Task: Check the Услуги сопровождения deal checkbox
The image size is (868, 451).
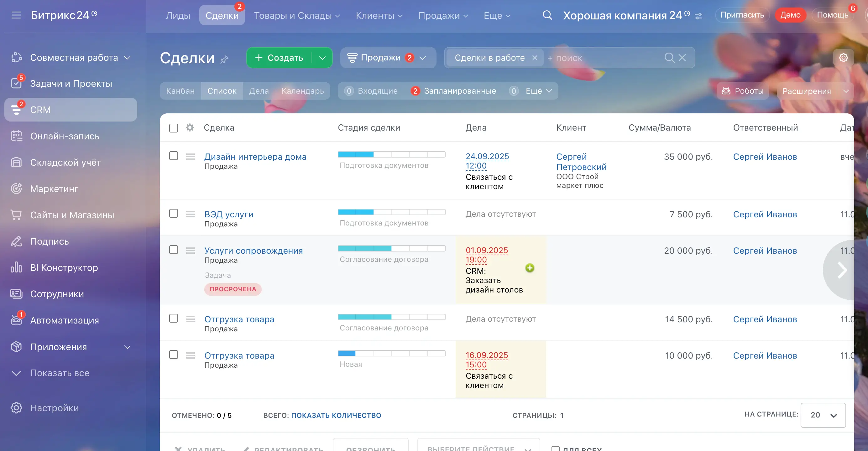Action: tap(174, 250)
